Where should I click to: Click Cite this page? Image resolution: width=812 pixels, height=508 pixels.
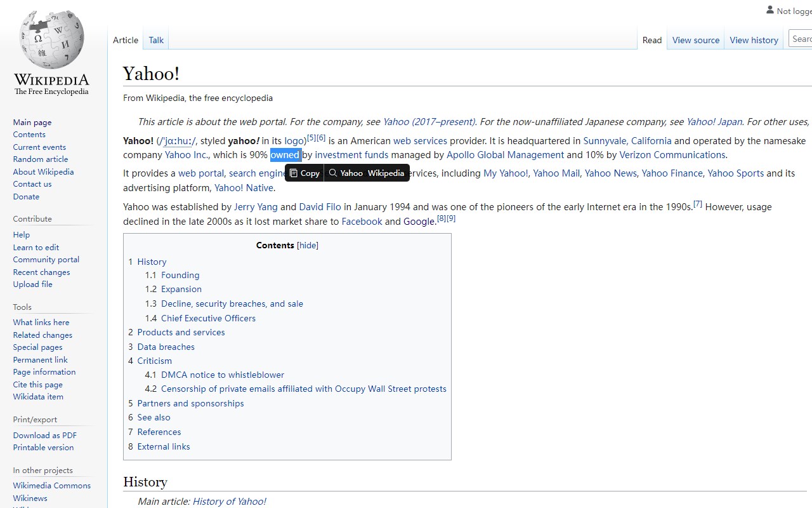pyautogui.click(x=38, y=385)
